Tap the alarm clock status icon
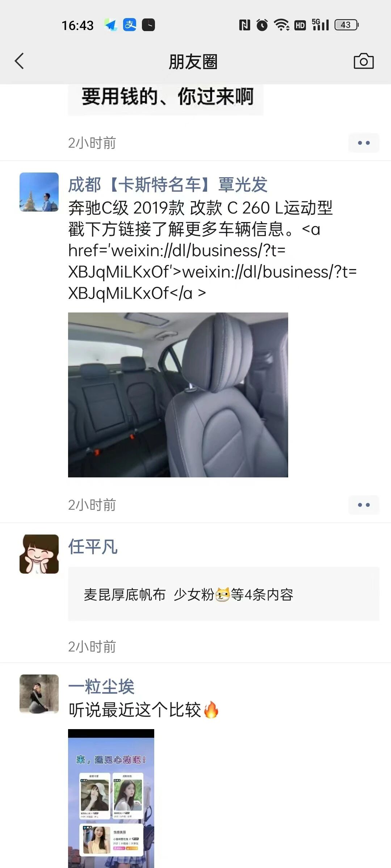Viewport: 391px width, 868px height. coord(262,25)
